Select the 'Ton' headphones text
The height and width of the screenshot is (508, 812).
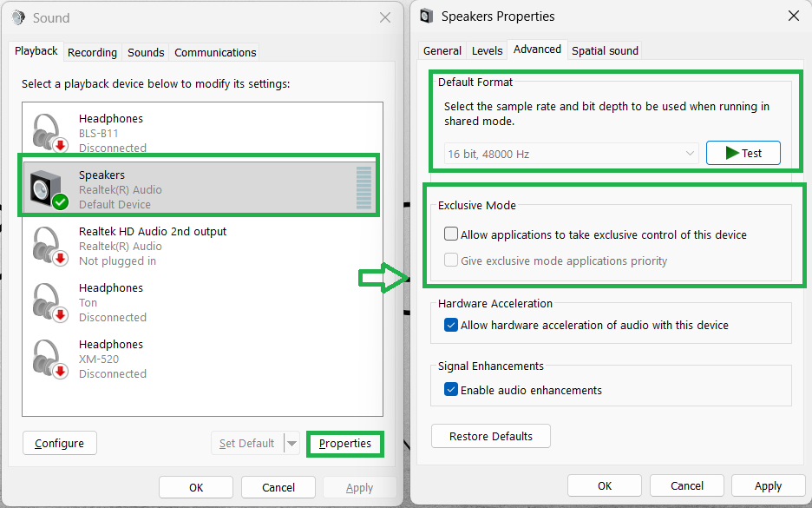point(88,302)
